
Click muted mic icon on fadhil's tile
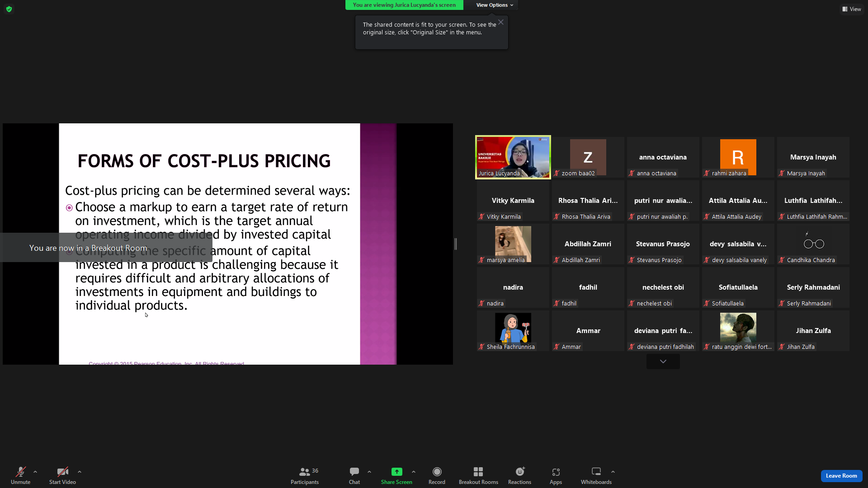point(557,304)
